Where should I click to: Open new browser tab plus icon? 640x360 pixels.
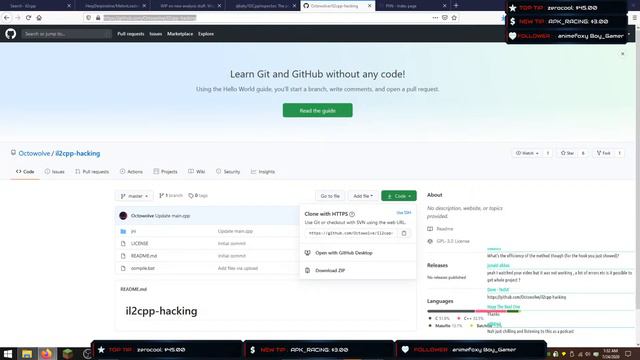(456, 6)
